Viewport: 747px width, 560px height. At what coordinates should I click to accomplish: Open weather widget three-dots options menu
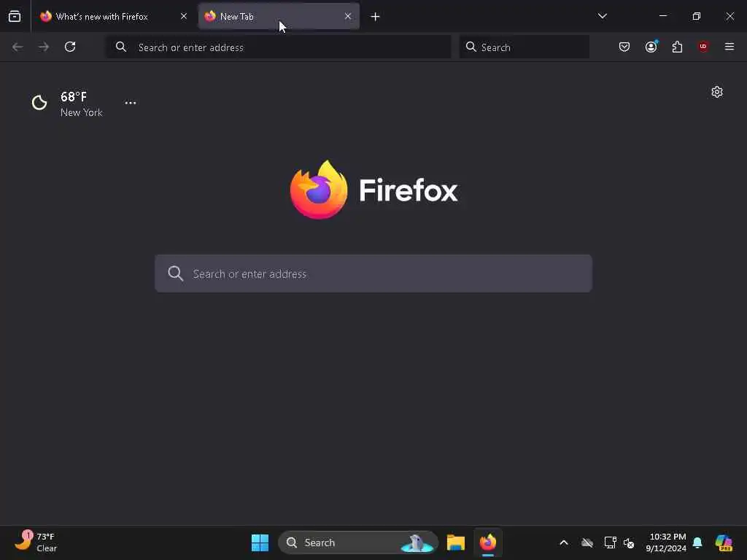(131, 103)
